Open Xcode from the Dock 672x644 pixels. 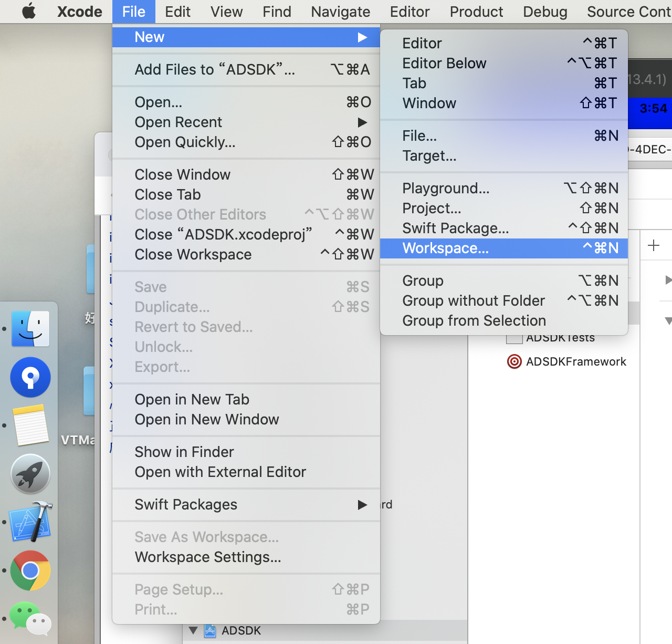[x=30, y=522]
